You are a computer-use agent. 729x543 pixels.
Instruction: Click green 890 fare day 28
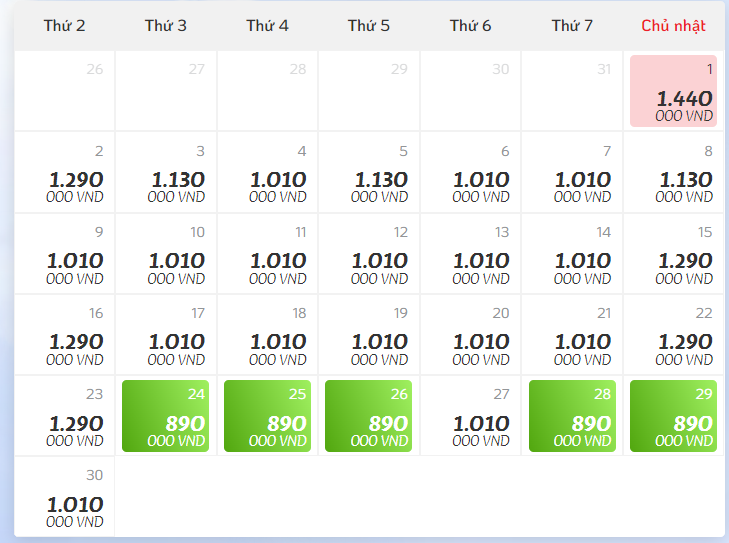pos(572,415)
